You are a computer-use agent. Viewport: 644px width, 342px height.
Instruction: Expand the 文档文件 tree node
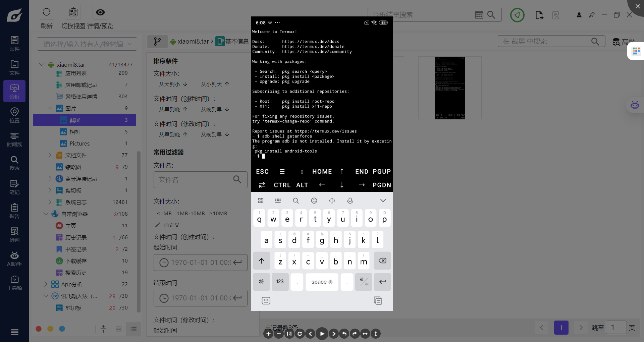click(x=50, y=155)
